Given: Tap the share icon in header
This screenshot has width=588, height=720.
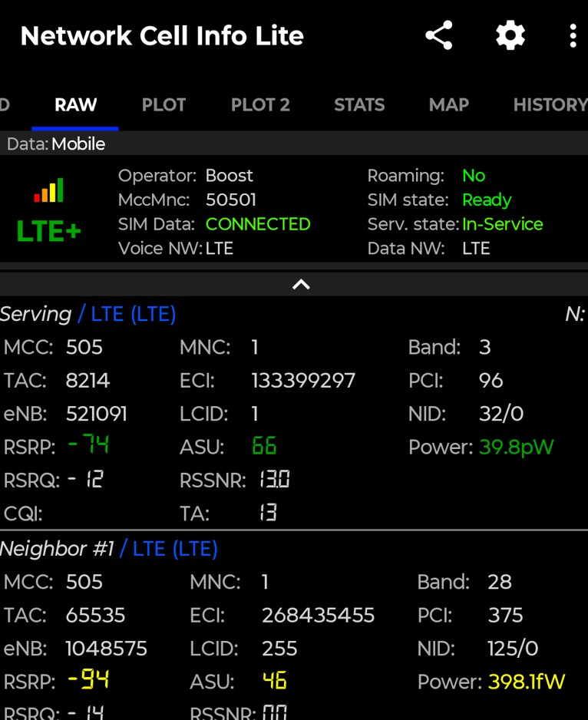Looking at the screenshot, I should [x=439, y=36].
